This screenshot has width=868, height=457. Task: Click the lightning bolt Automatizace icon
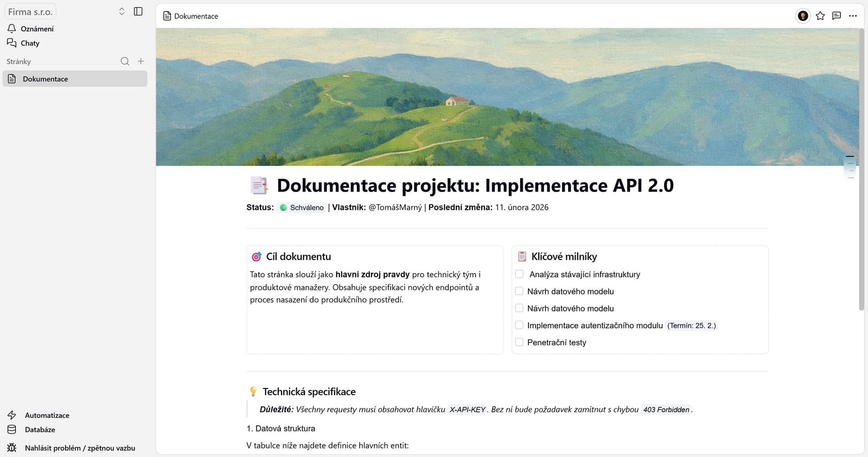11,415
